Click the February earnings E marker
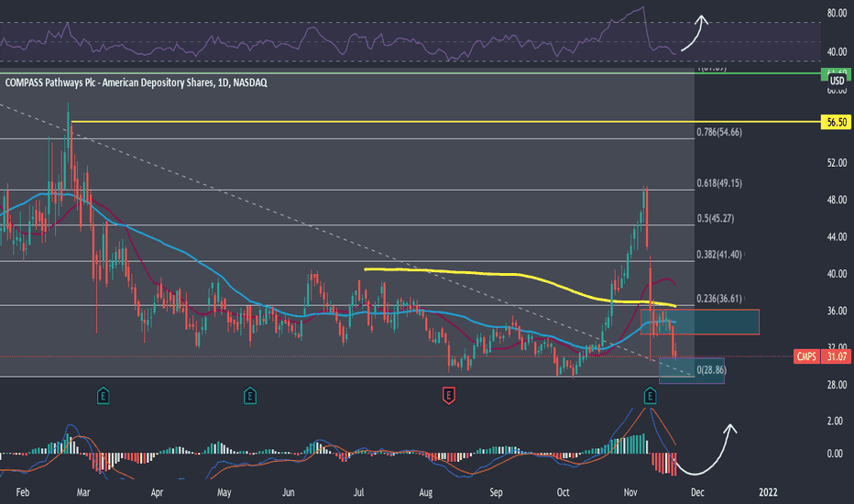The image size is (854, 504). (103, 396)
